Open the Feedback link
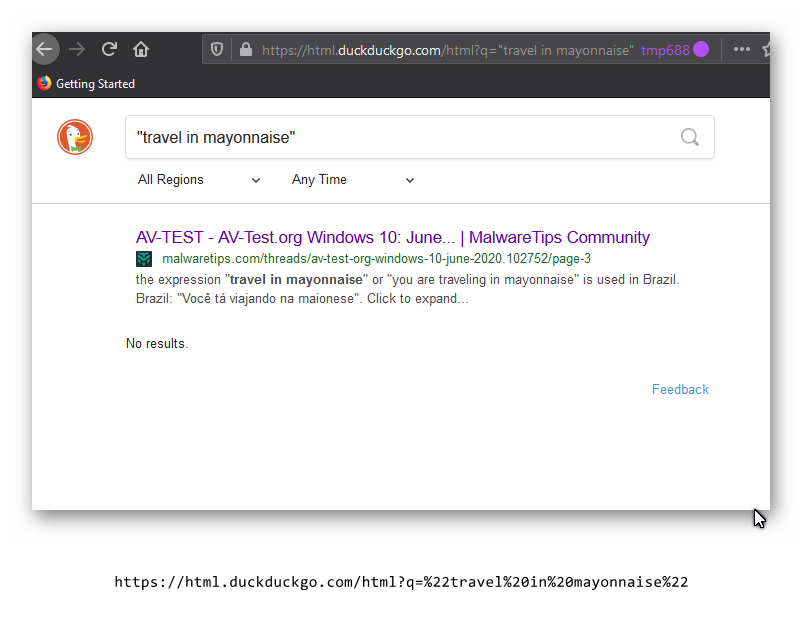 680,389
